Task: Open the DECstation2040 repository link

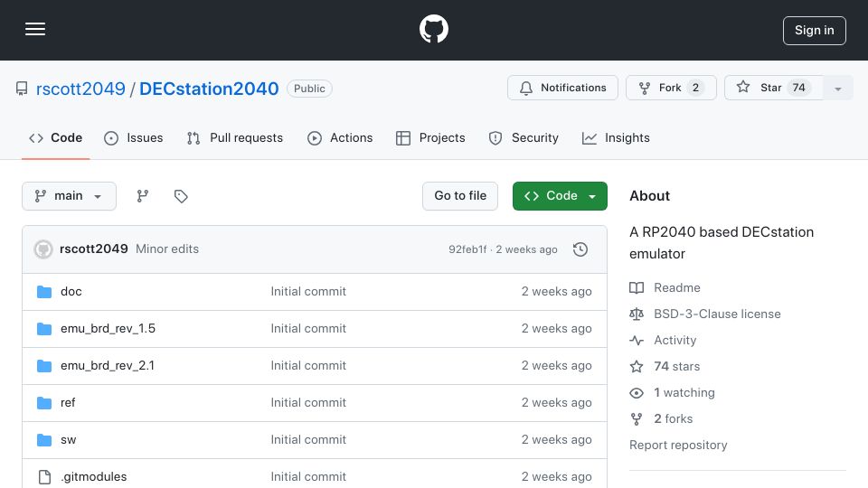Action: (209, 89)
